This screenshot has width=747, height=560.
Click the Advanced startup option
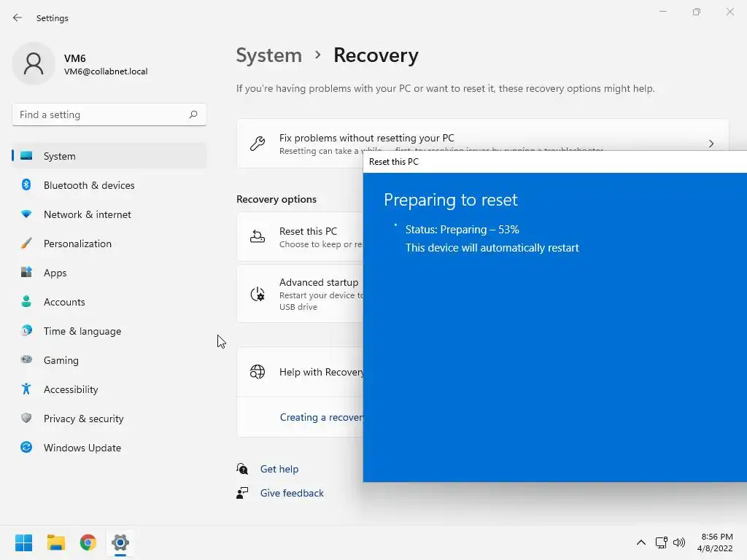point(300,294)
